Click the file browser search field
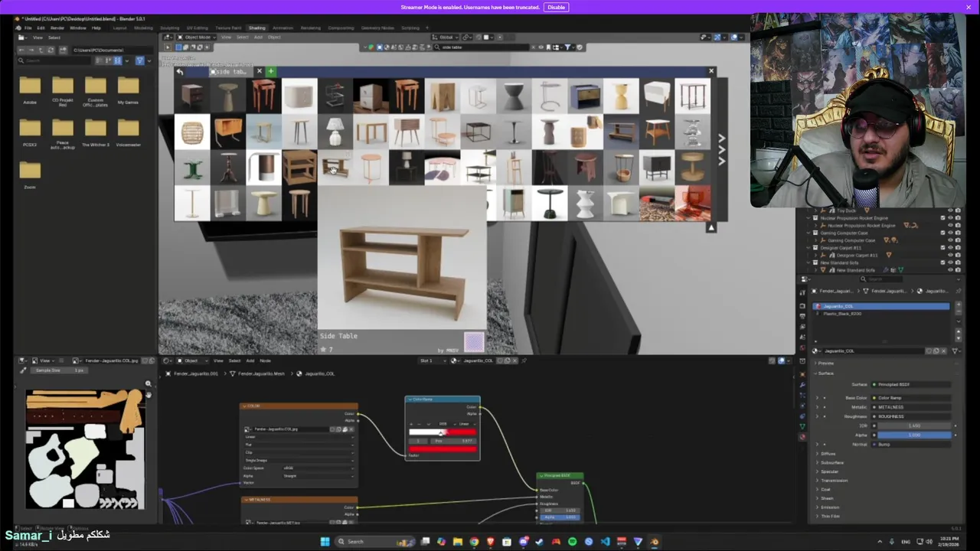Viewport: 980px width, 551px height. (54, 60)
